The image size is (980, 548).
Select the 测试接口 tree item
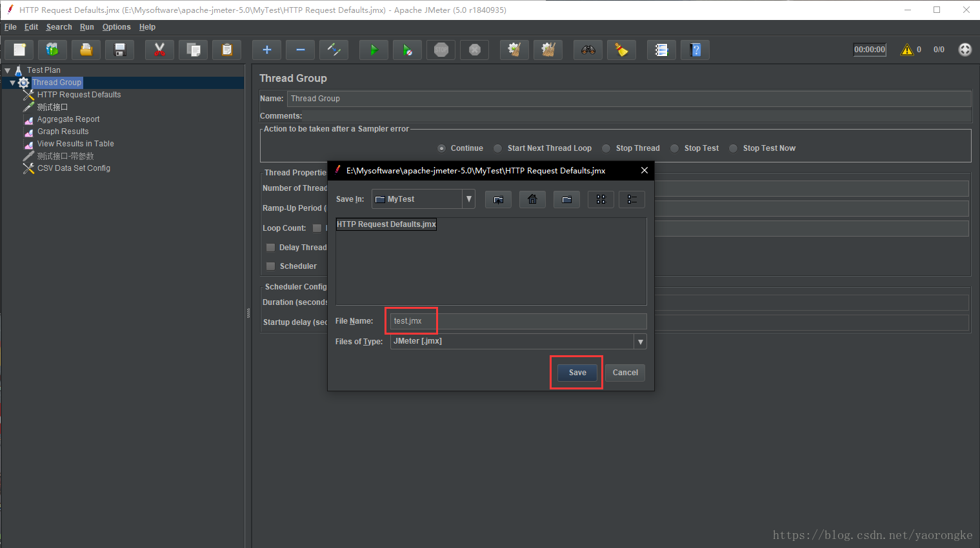52,107
